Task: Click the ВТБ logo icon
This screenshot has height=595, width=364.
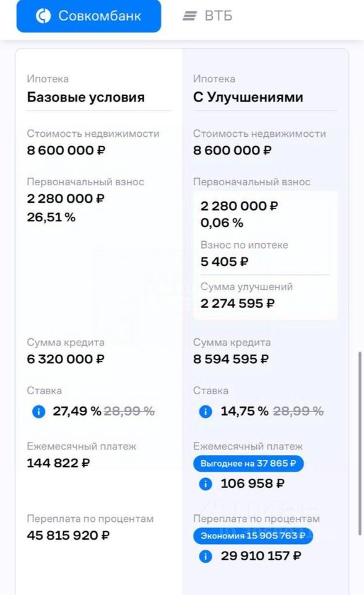Action: (189, 16)
